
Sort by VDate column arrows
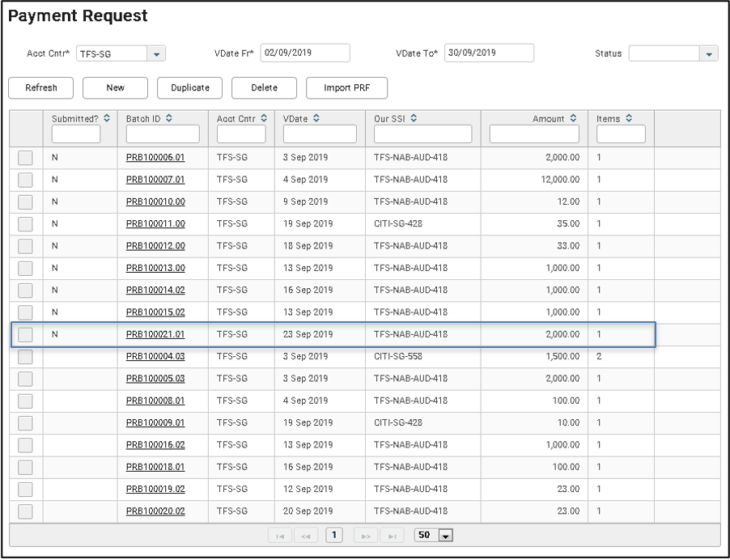(318, 119)
